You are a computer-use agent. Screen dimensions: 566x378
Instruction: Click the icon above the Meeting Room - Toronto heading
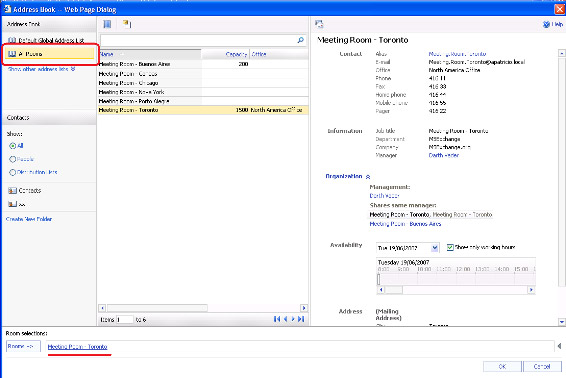point(319,24)
